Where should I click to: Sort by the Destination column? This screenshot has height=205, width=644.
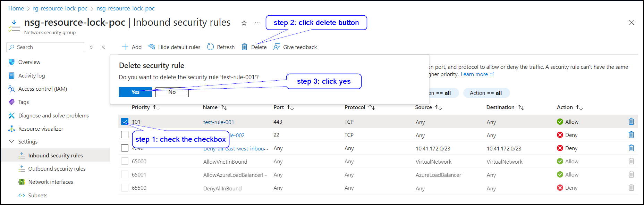pyautogui.click(x=505, y=107)
